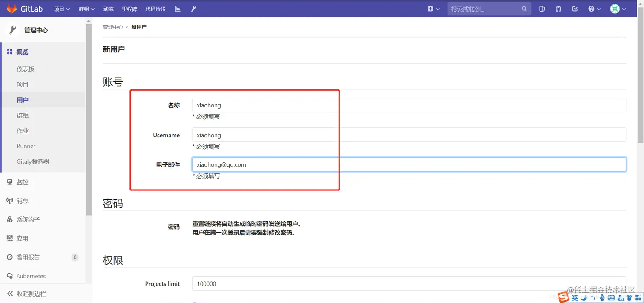The width and height of the screenshot is (644, 303).
Task: Open the new item plus dropdown
Action: 433,9
